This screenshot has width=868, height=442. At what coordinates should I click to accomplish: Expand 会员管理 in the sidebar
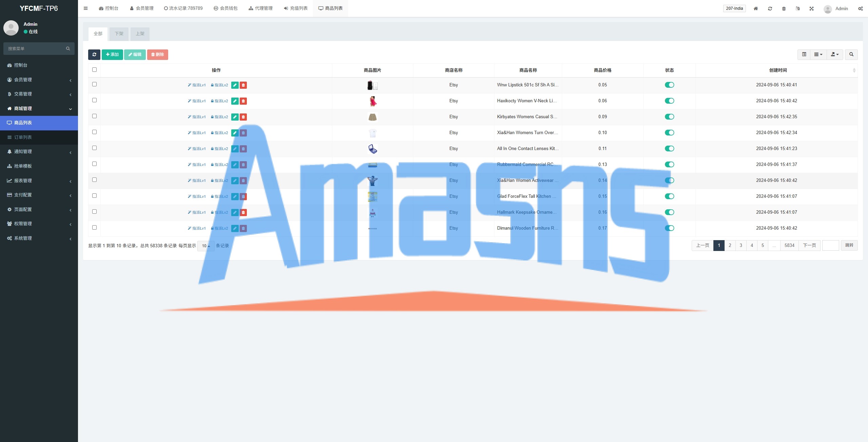pos(39,80)
